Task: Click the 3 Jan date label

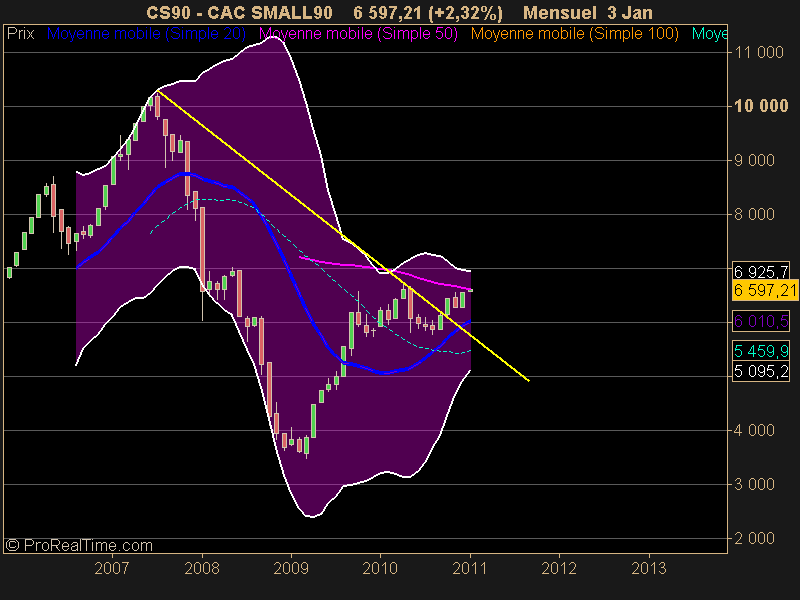Action: tap(630, 12)
